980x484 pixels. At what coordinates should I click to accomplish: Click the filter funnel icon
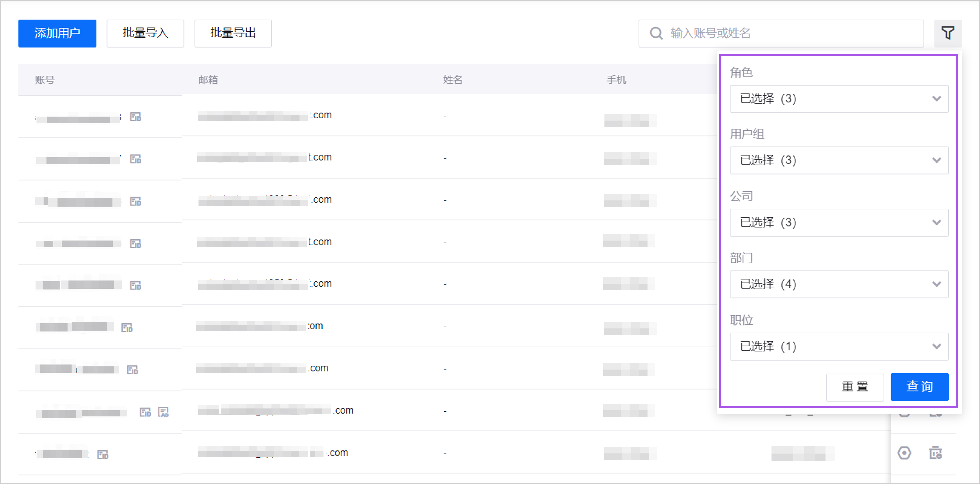(947, 33)
